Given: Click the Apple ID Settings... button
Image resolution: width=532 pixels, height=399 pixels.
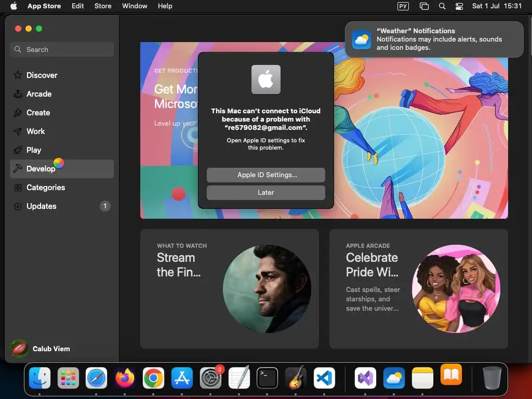Looking at the screenshot, I should (266, 175).
